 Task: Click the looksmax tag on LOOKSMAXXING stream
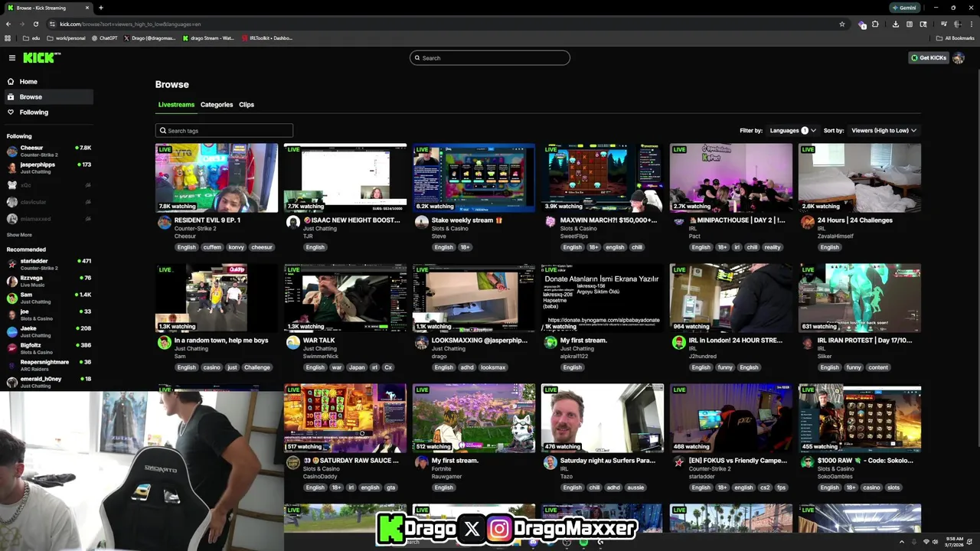(x=493, y=367)
